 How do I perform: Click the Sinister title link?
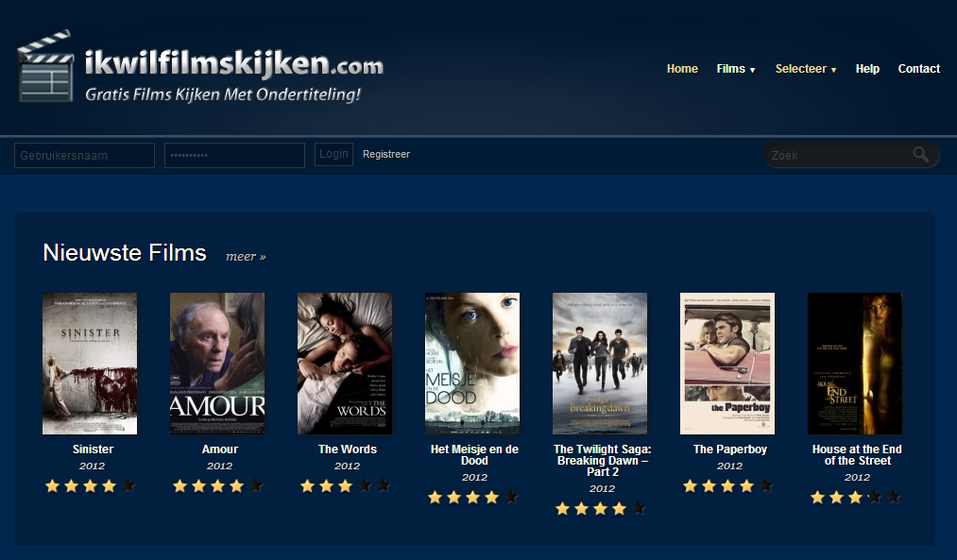[93, 450]
